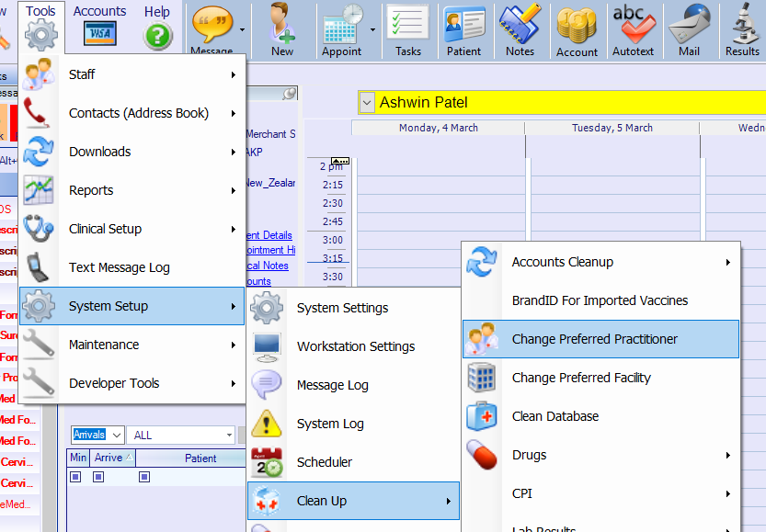This screenshot has height=532, width=766.
Task: Click the 2:45 time slot label
Action: [333, 221]
